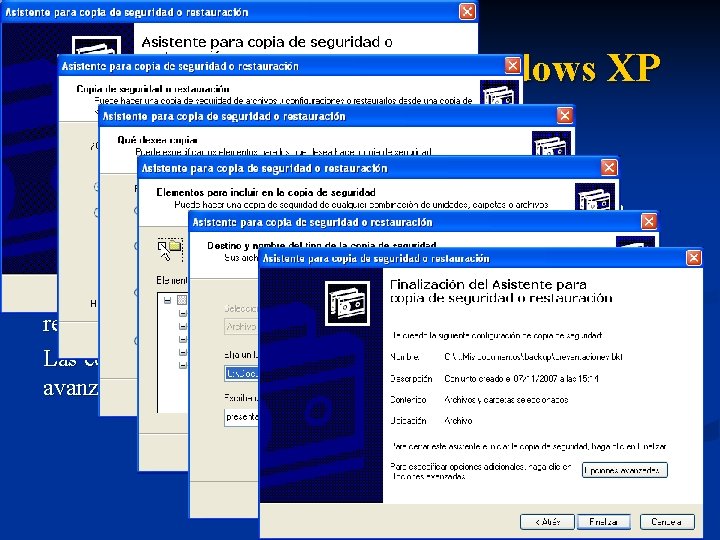
Task: Open Opciones avanzadas
Action: 624,470
